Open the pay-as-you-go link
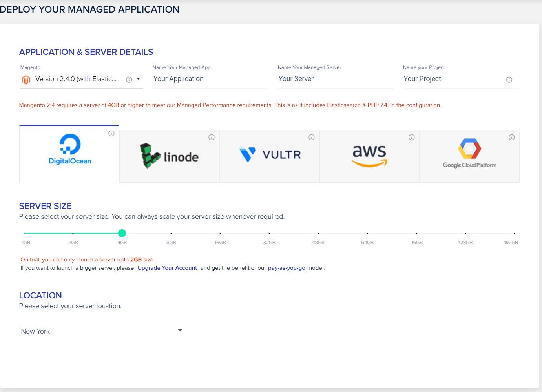The image size is (542, 392). [287, 268]
